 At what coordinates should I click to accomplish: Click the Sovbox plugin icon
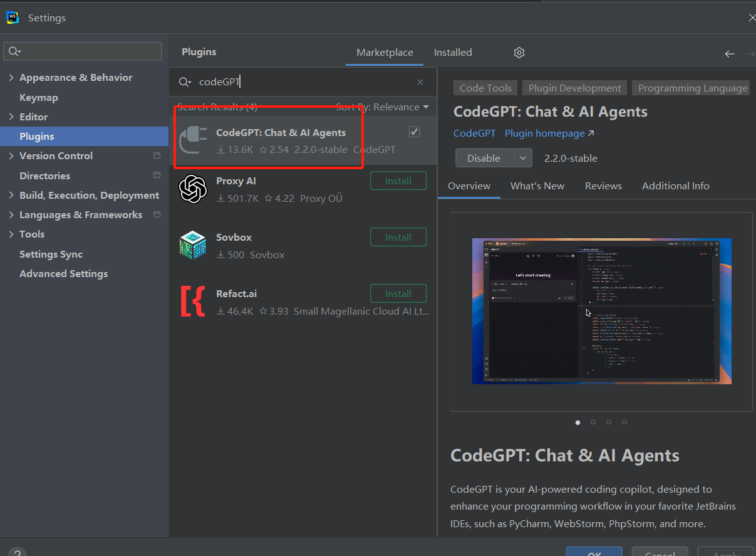[x=193, y=246]
